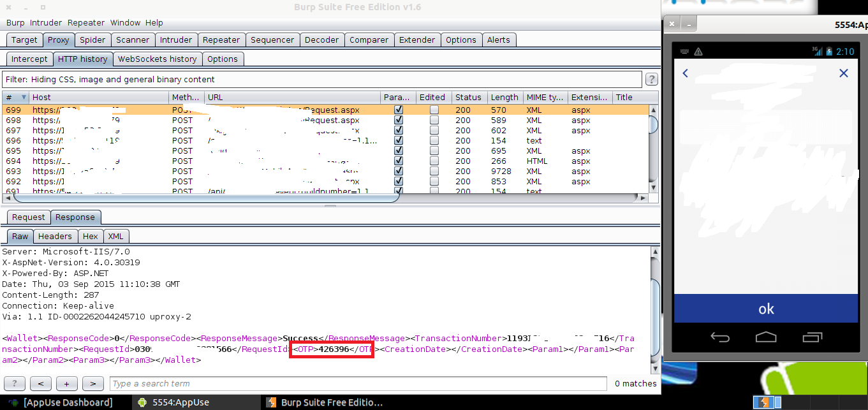Image resolution: width=868 pixels, height=410 pixels.
Task: Select history row number 692
Action: tap(325, 181)
